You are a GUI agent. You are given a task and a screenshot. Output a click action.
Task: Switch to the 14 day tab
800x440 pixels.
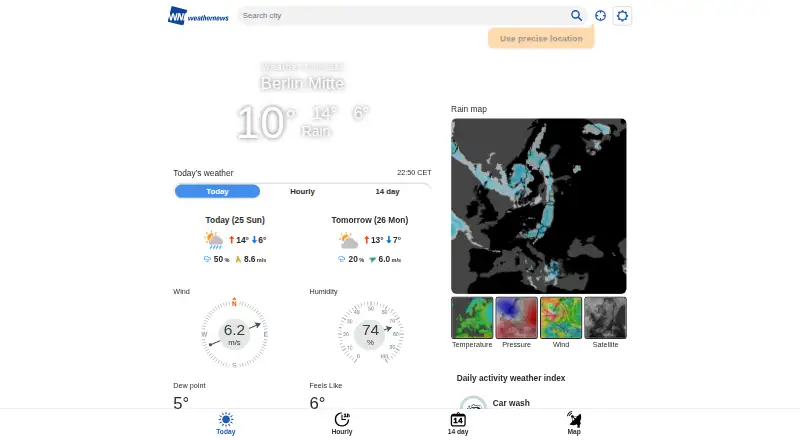coord(388,191)
